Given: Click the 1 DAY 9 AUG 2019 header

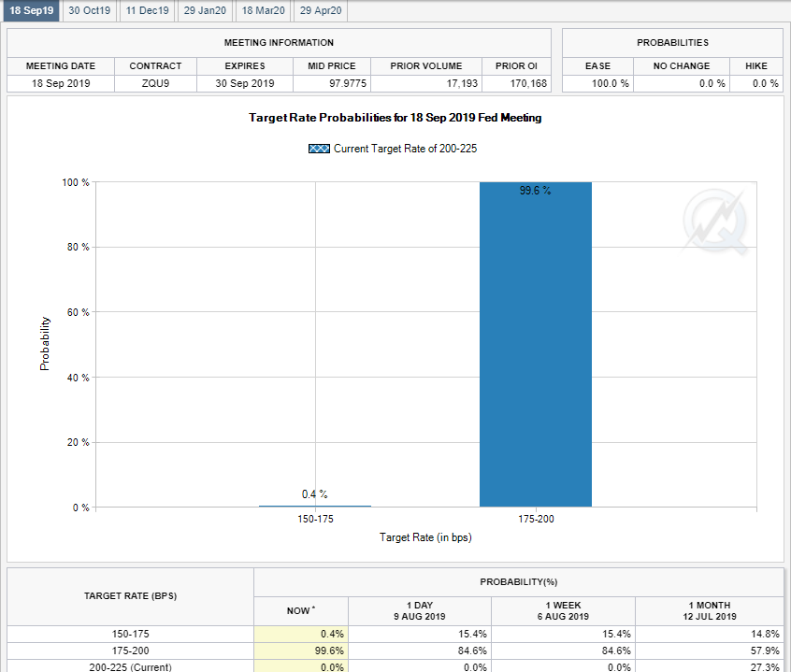Looking at the screenshot, I should click(419, 610).
